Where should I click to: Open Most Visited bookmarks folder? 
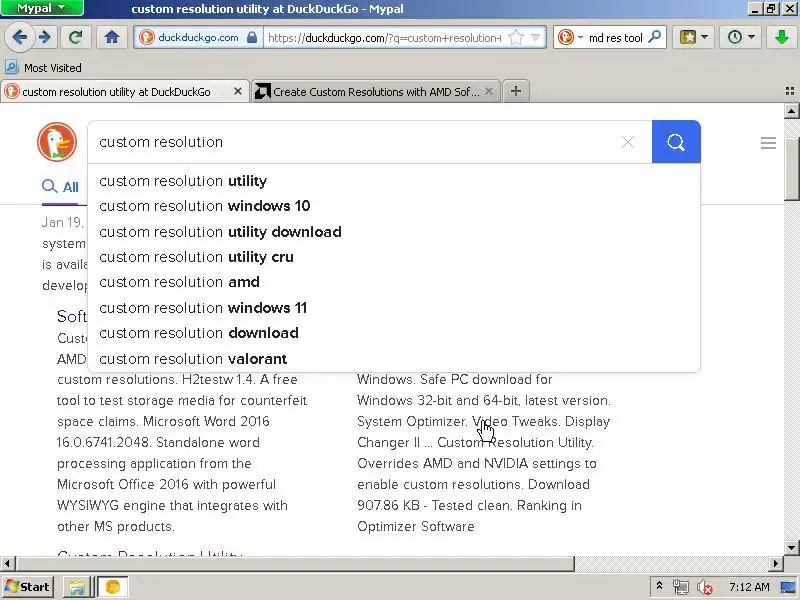pyautogui.click(x=43, y=67)
